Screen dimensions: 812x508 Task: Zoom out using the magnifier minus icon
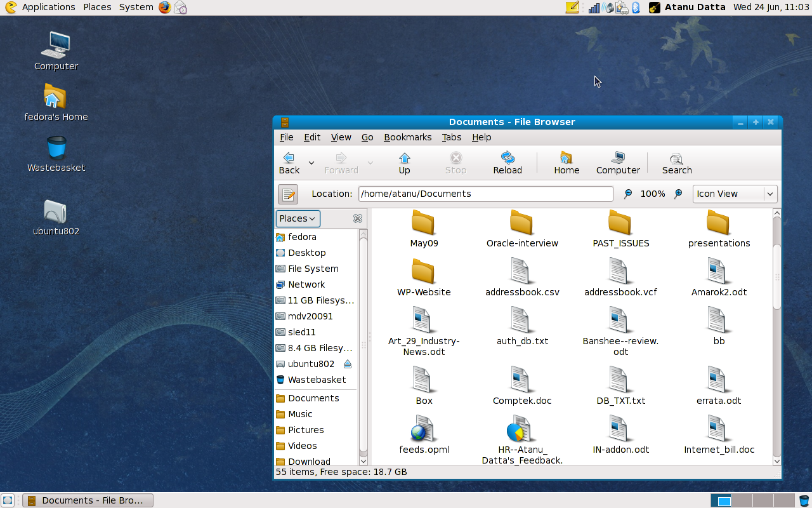point(627,194)
